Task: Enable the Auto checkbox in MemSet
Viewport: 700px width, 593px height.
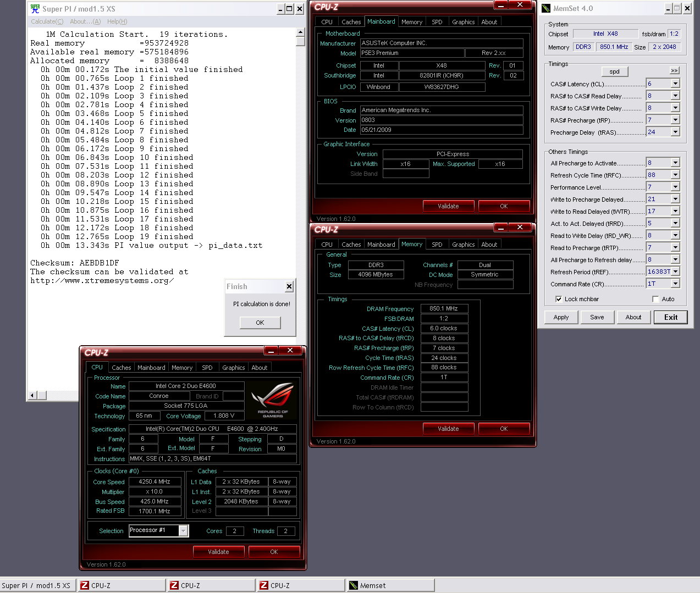Action: coord(655,299)
